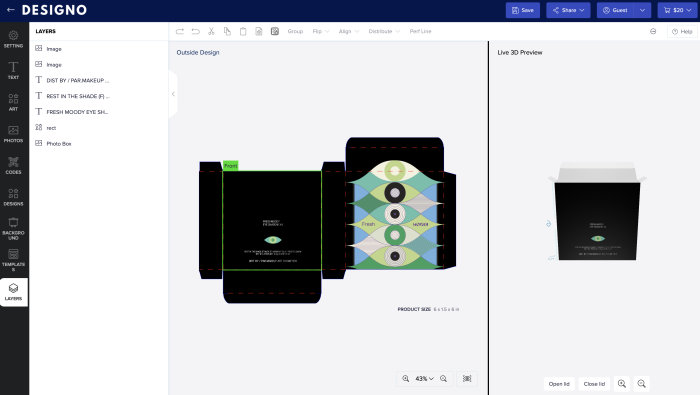Open the 43% zoom level dropdown
Viewport: 700px width, 395px height.
[425, 378]
